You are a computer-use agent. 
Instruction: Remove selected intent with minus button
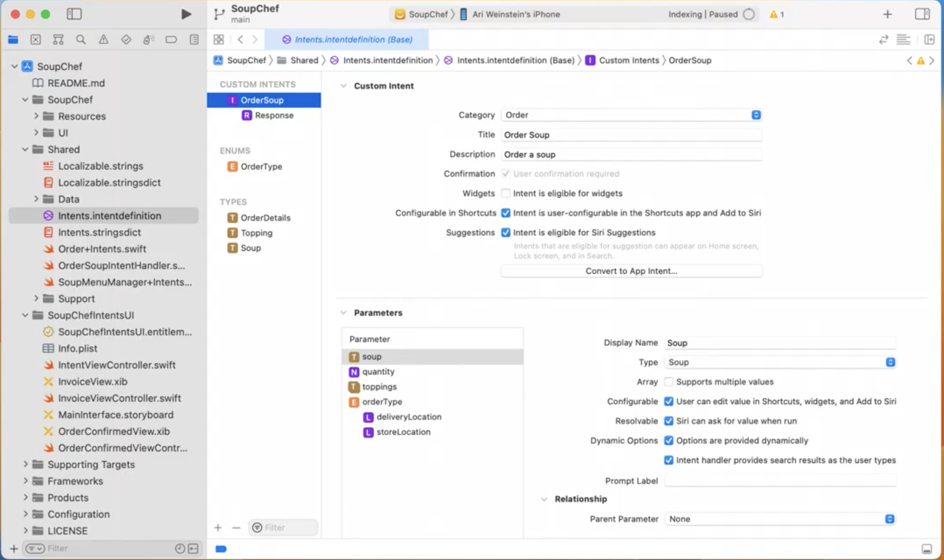[236, 528]
